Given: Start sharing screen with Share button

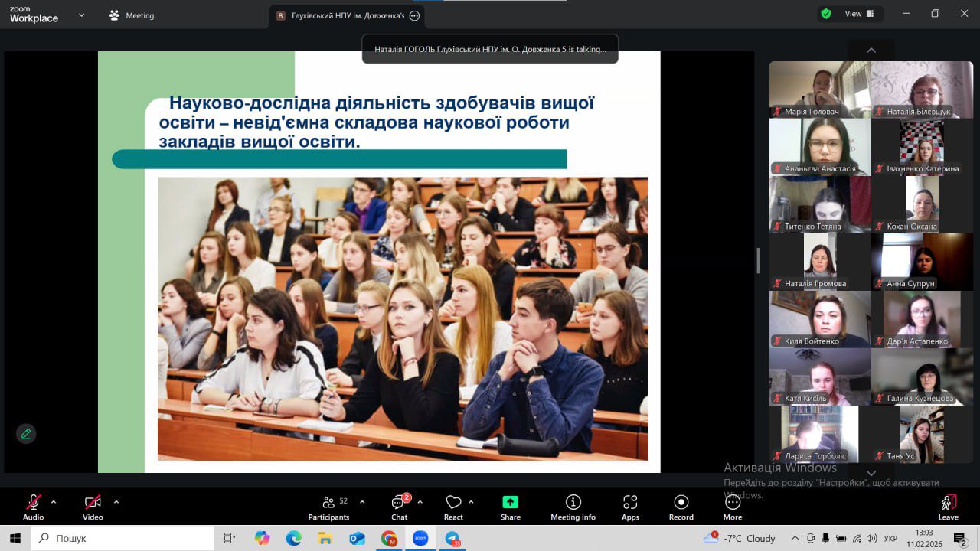Looking at the screenshot, I should click(510, 506).
